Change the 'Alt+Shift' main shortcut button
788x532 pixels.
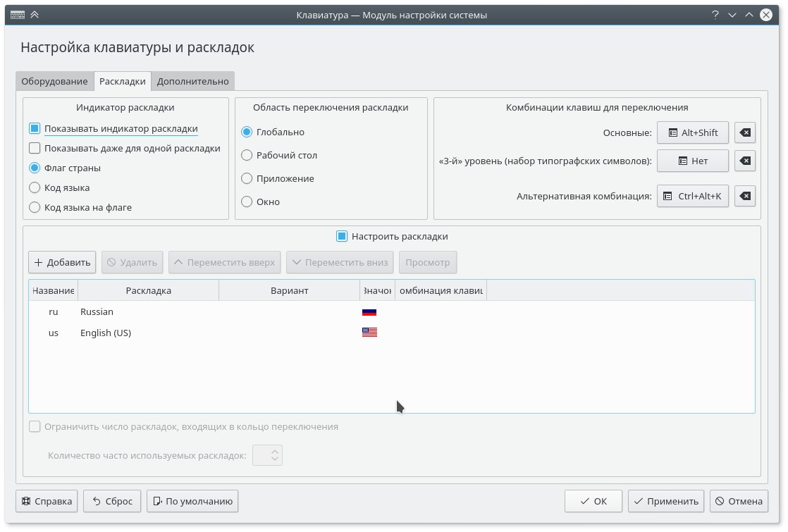[x=693, y=132]
